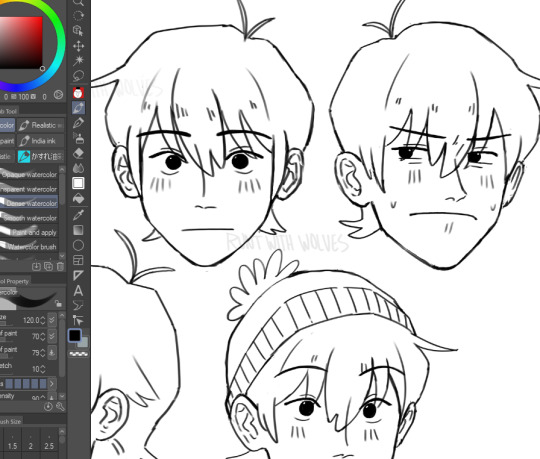The height and width of the screenshot is (459, 540).
Task: Click the red character icon in toolbar
Action: [79, 93]
